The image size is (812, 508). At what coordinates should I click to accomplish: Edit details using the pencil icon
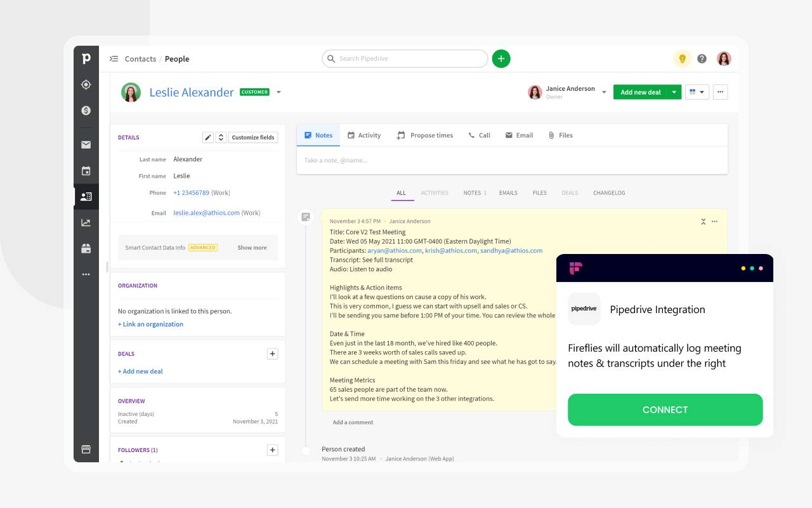[208, 137]
